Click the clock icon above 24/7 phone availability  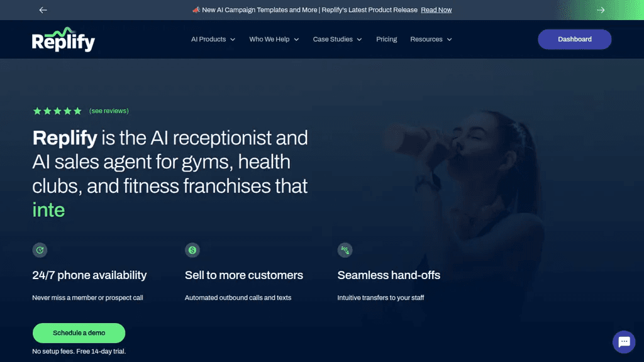(x=40, y=250)
